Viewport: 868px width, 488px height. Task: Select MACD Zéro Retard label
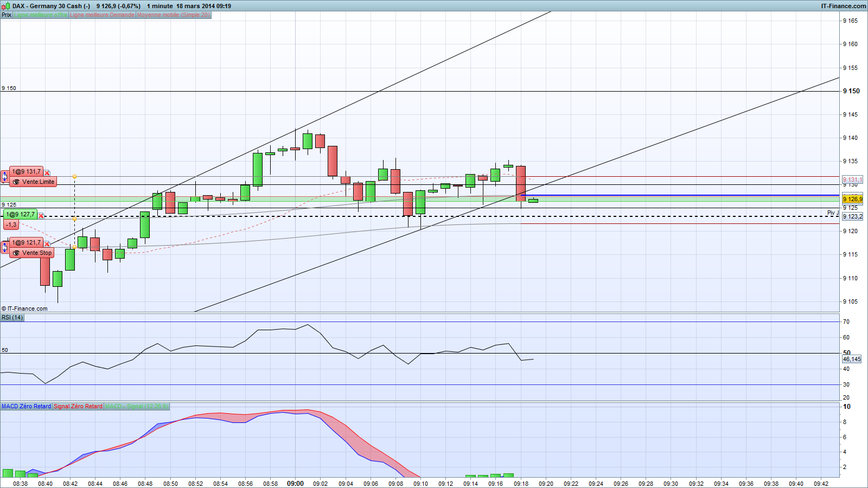26,406
